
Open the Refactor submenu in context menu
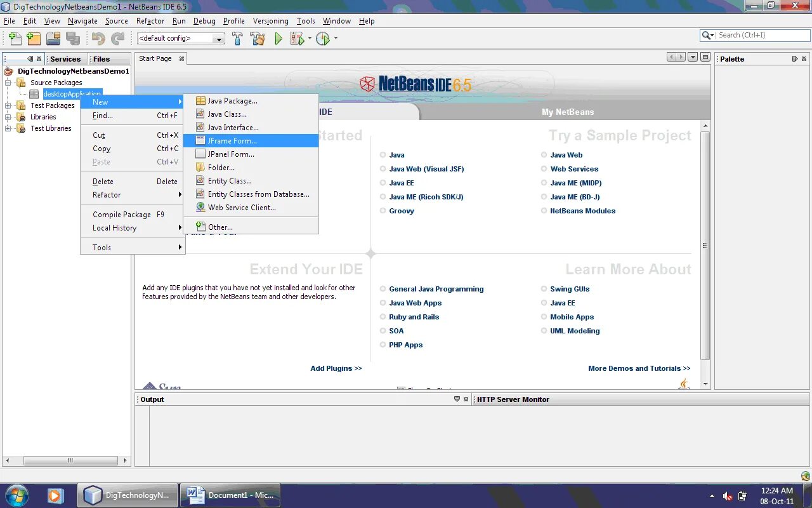[x=133, y=195]
